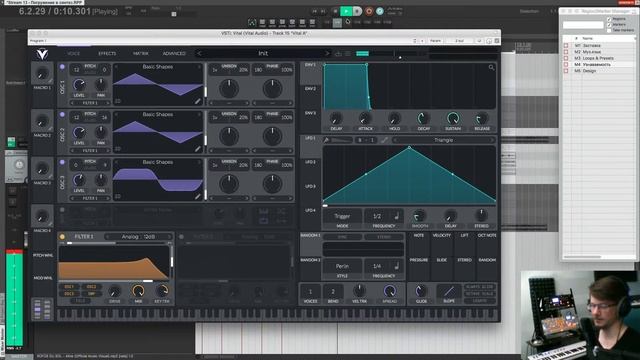Toggle OSC 1 wavetable 2D view icon
640x360 pixels.
point(118,101)
